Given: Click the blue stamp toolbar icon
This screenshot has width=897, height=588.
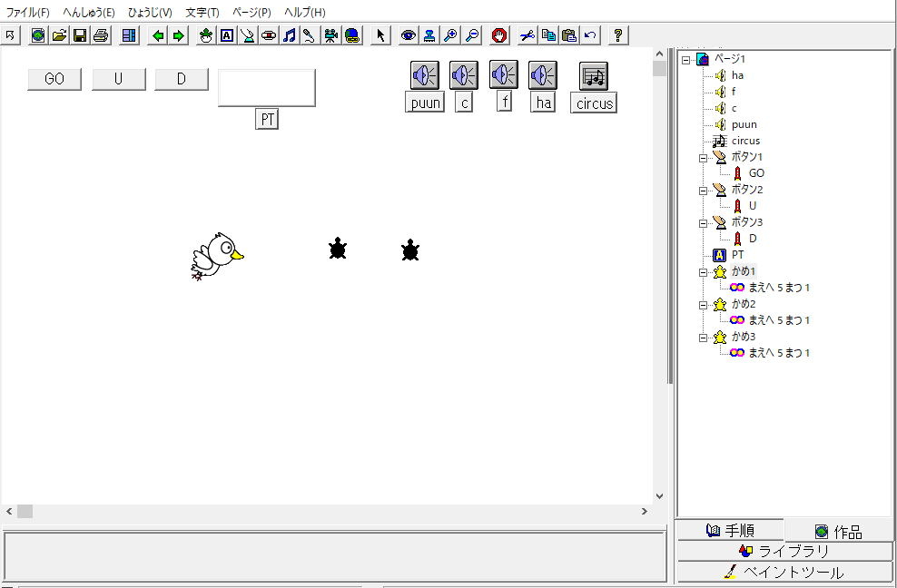Looking at the screenshot, I should tap(429, 35).
